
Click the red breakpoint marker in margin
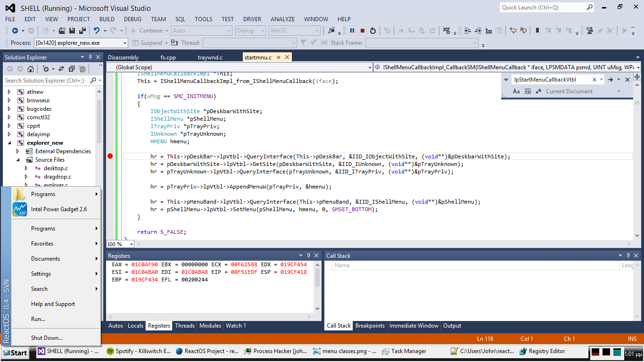tap(110, 156)
